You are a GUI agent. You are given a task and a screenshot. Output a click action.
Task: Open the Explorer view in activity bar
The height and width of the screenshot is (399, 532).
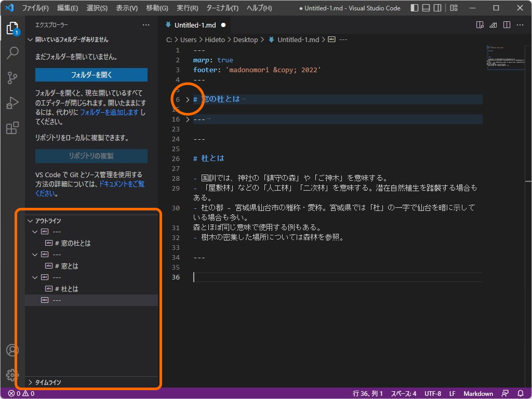pos(12,29)
